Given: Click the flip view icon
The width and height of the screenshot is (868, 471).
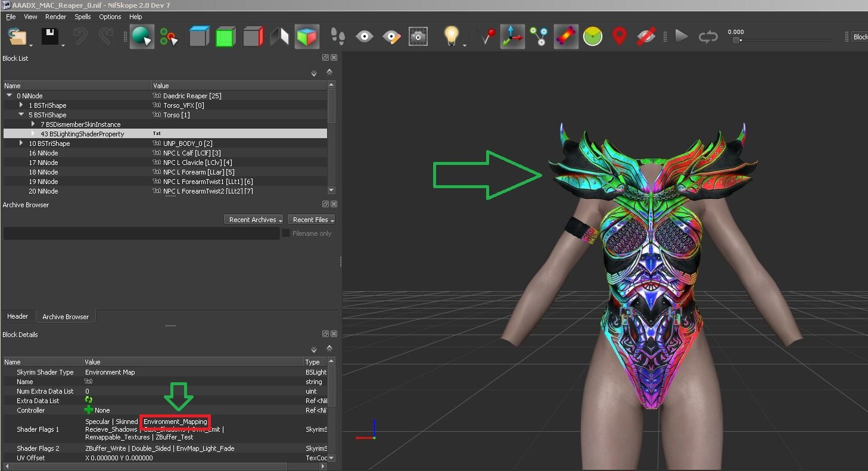Looking at the screenshot, I should 279,37.
